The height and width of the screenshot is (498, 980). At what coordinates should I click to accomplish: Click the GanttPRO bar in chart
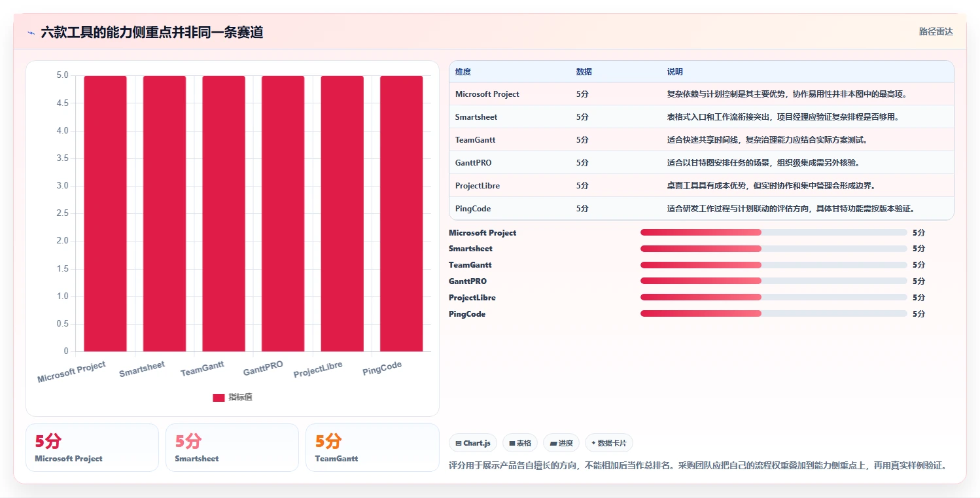[283, 213]
